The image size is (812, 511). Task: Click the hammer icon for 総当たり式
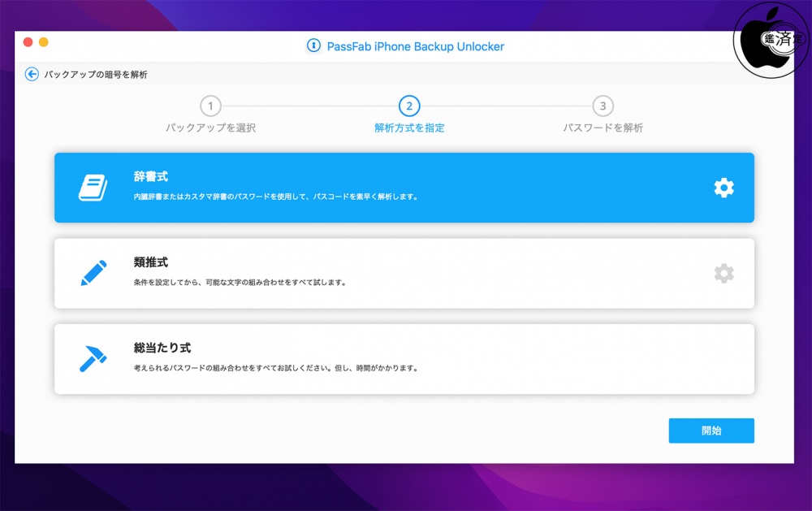coord(93,358)
